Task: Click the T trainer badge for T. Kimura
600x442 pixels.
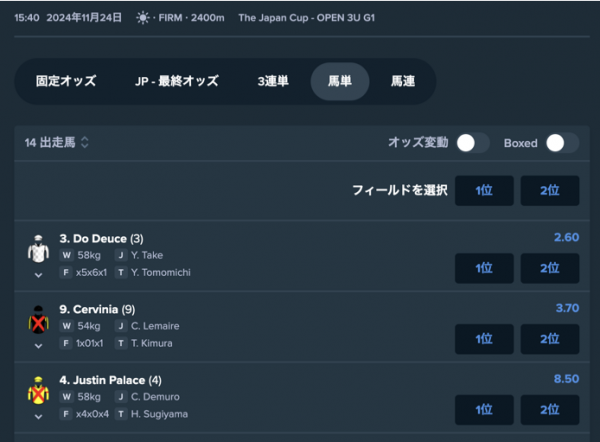Action: (121, 343)
